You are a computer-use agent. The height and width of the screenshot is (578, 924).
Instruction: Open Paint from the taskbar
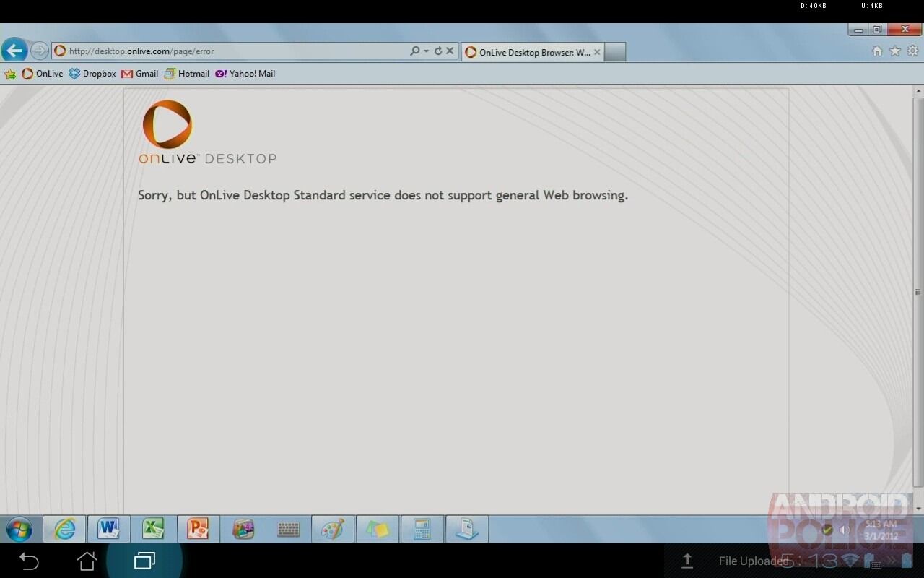(333, 529)
